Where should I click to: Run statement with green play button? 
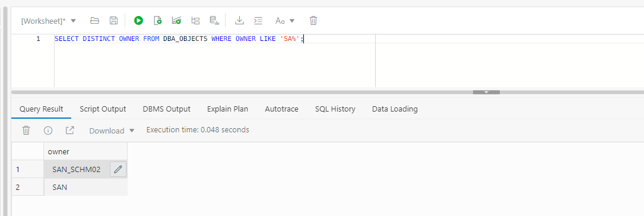138,20
